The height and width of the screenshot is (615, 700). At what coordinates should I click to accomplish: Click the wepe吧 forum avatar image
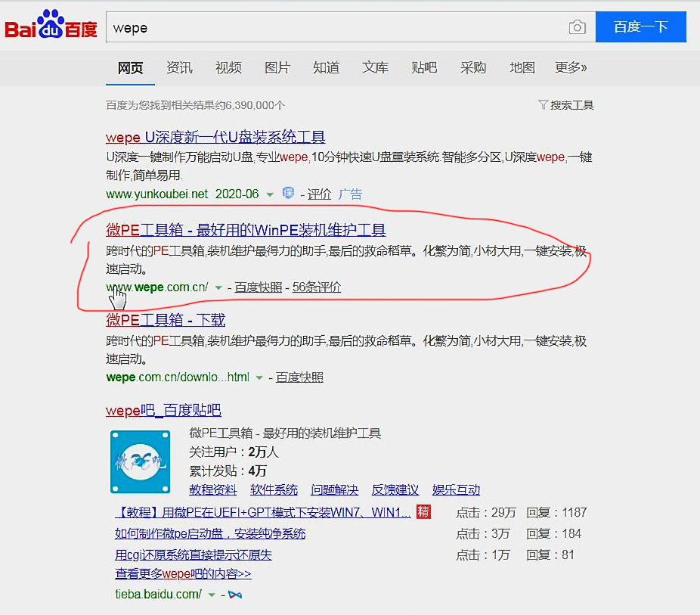pyautogui.click(x=140, y=460)
